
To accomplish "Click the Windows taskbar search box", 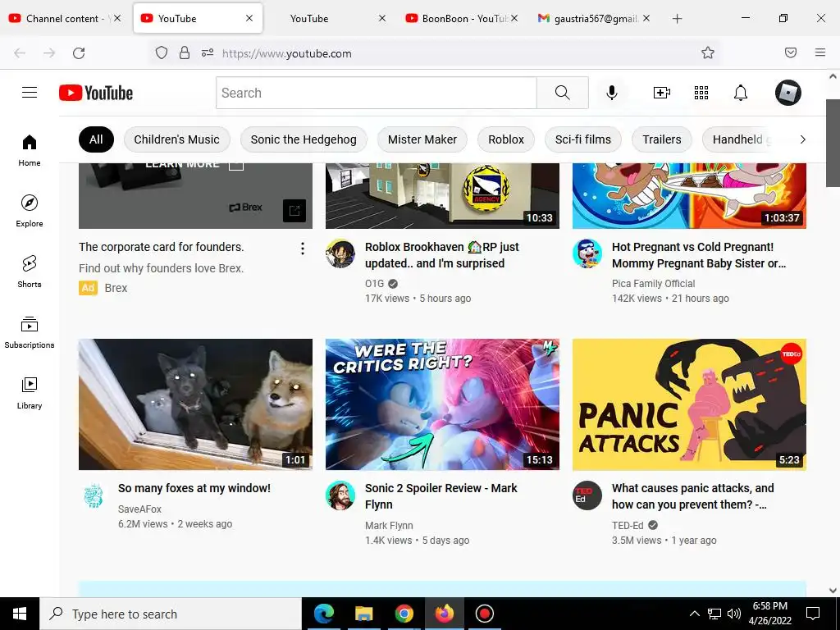I will pos(171,614).
